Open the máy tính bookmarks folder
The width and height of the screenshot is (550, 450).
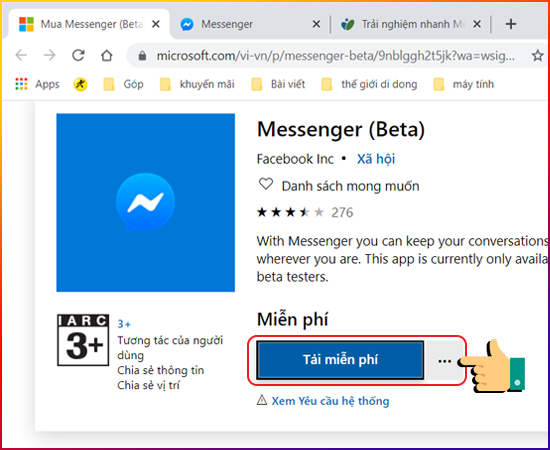(463, 84)
